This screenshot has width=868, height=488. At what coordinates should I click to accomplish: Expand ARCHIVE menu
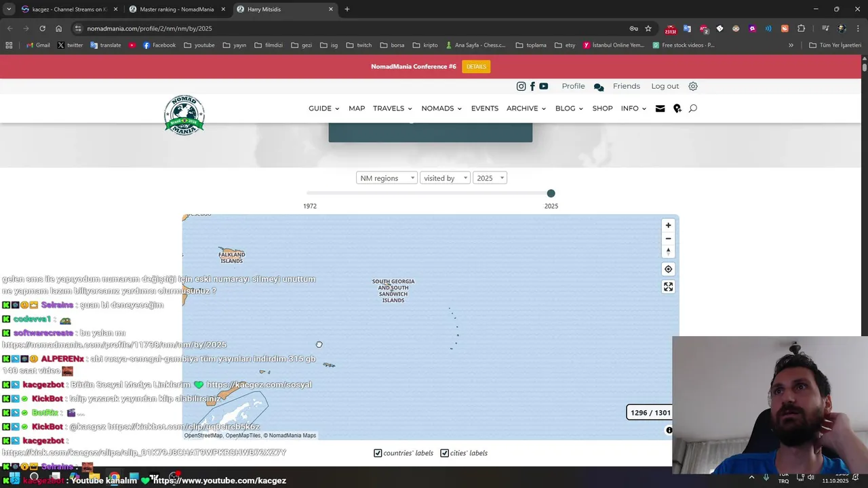pyautogui.click(x=526, y=108)
